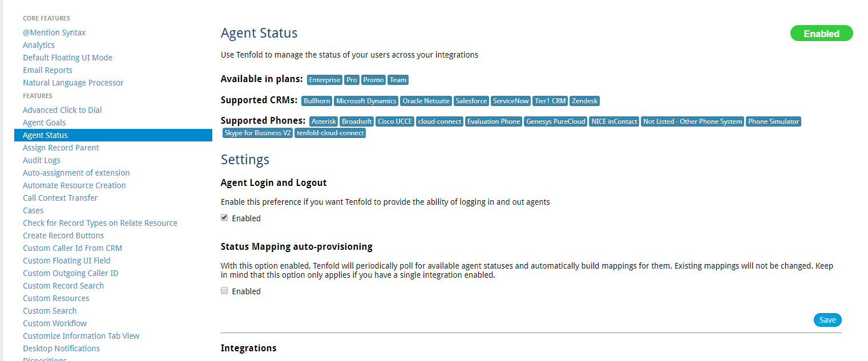Click the Salesforce CRM tag
Image resolution: width=868 pixels, height=361 pixels.
pyautogui.click(x=471, y=101)
